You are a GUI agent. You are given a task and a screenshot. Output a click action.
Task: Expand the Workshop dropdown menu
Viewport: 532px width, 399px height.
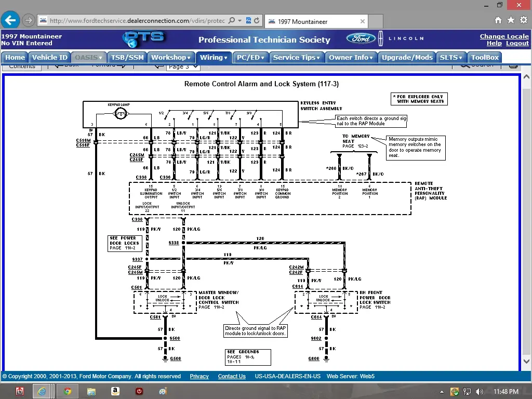(x=170, y=57)
